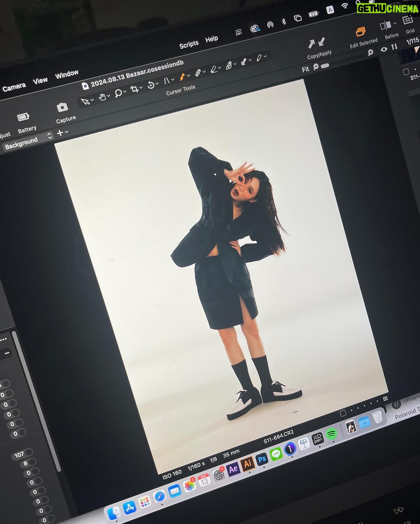Image resolution: width=420 pixels, height=524 pixels.
Task: Open Loupe tool options dropdown arrow
Action: (x=125, y=91)
